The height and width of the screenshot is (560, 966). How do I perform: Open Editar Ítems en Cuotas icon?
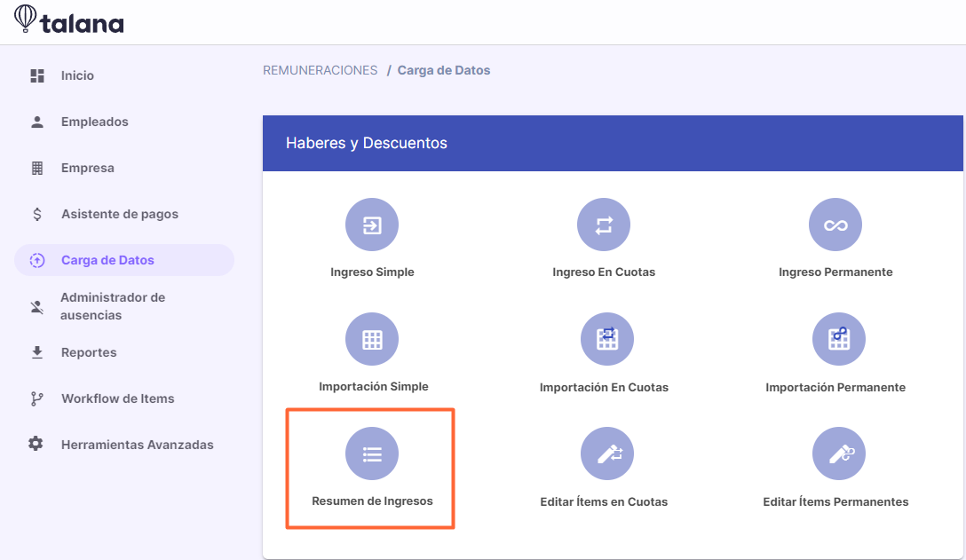pos(607,454)
